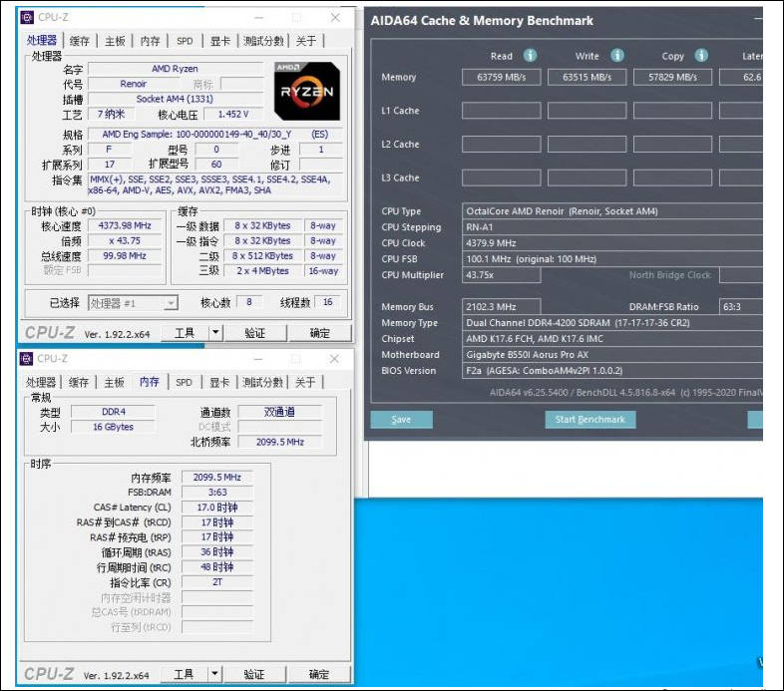Click 验证 button in bottom CPU-Z window
Viewport: 784px width, 691px height.
point(254,674)
